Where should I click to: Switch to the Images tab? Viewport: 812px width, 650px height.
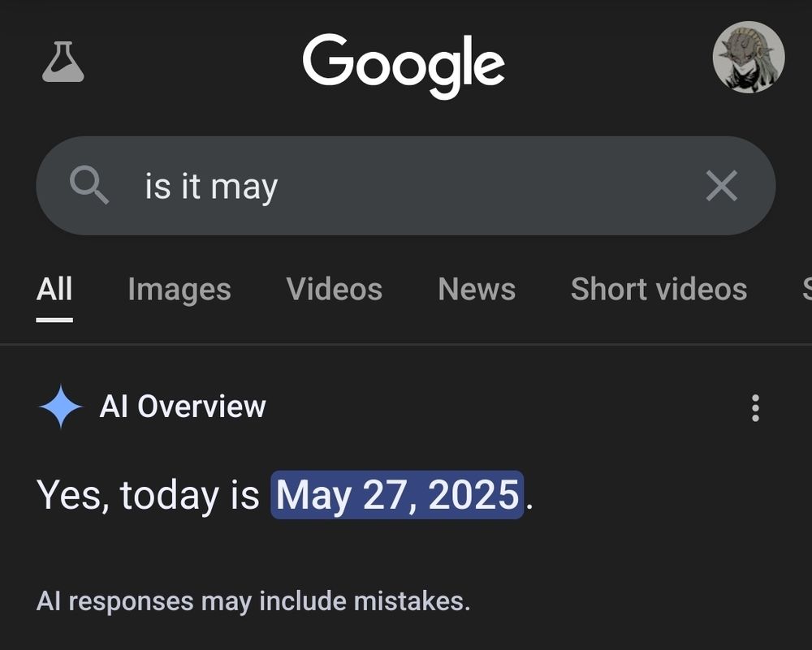pos(179,289)
